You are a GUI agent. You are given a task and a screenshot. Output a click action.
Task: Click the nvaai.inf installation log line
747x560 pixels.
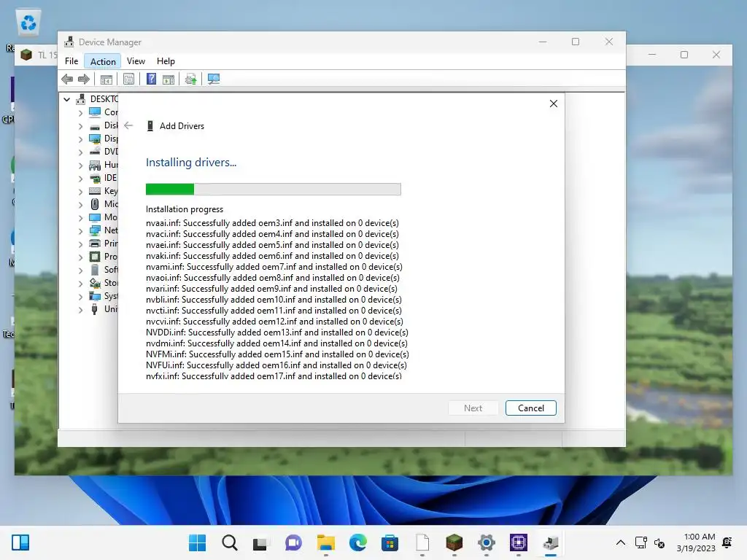(272, 223)
